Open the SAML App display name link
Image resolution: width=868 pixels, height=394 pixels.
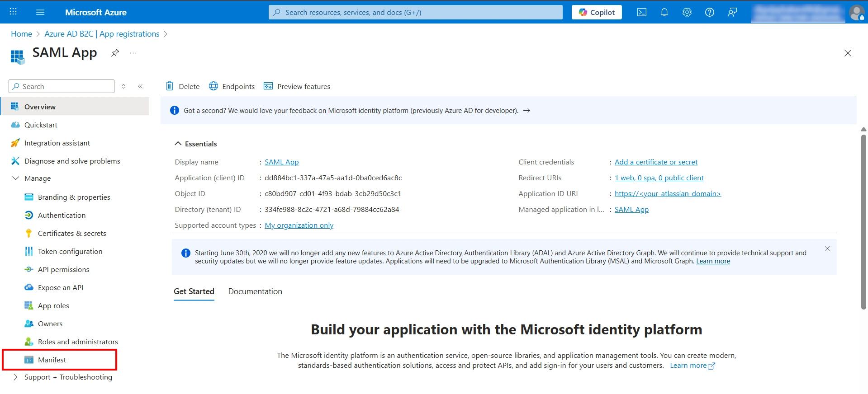[281, 162]
